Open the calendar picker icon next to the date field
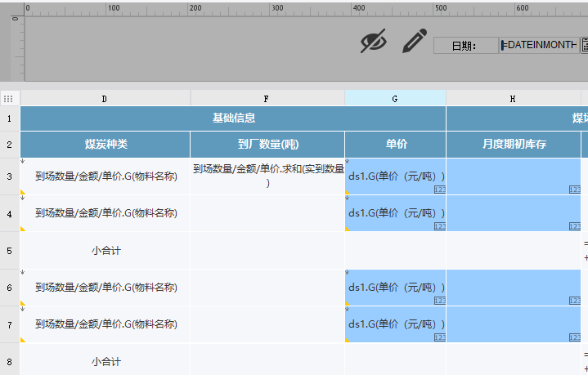 click(x=584, y=45)
